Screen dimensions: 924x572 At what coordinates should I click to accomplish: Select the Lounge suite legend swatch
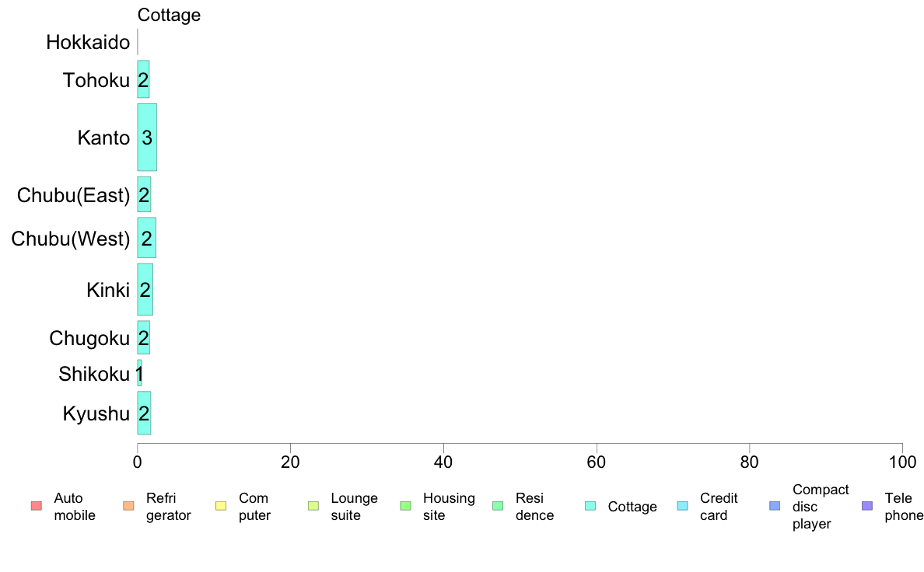click(313, 506)
